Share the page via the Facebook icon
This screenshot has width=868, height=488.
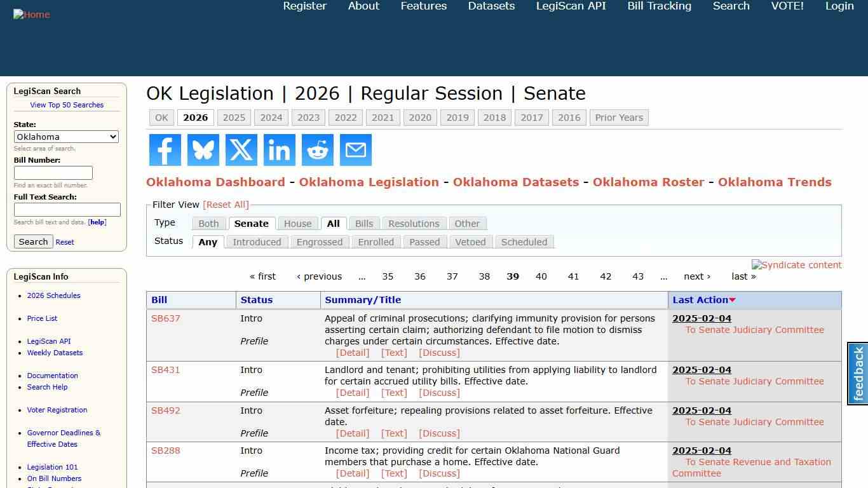tap(165, 150)
